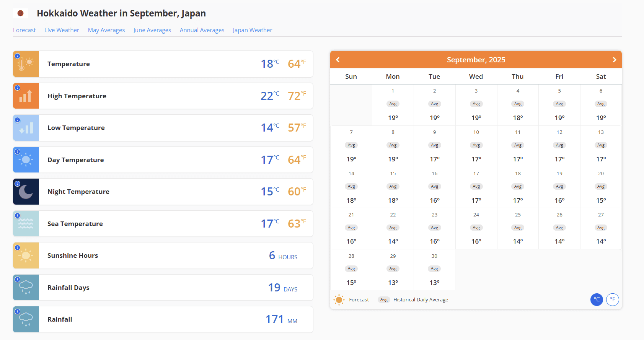
Task: Open the Annual Averages link
Action: tap(202, 30)
